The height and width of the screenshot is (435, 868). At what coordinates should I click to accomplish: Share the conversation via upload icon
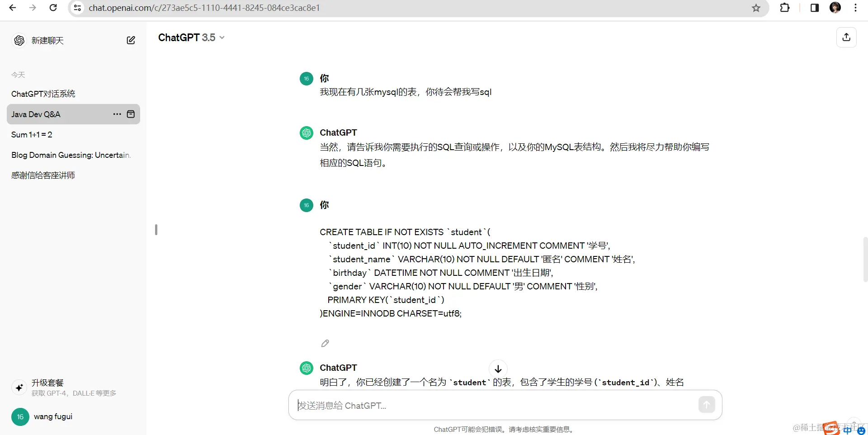[846, 38]
